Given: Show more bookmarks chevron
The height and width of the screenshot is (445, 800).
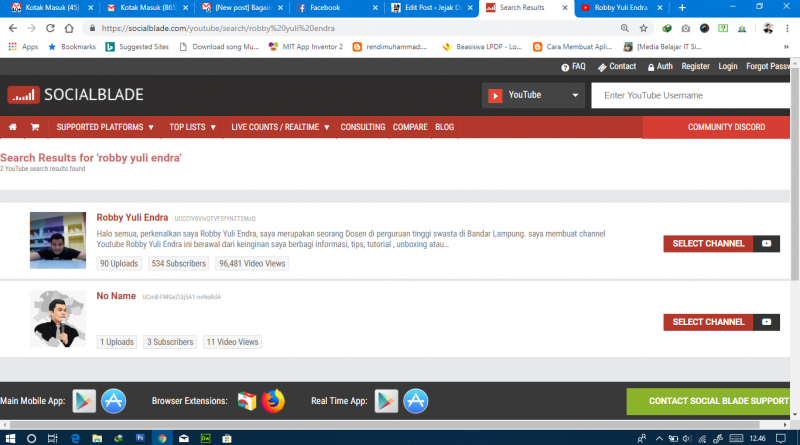Looking at the screenshot, I should point(786,46).
